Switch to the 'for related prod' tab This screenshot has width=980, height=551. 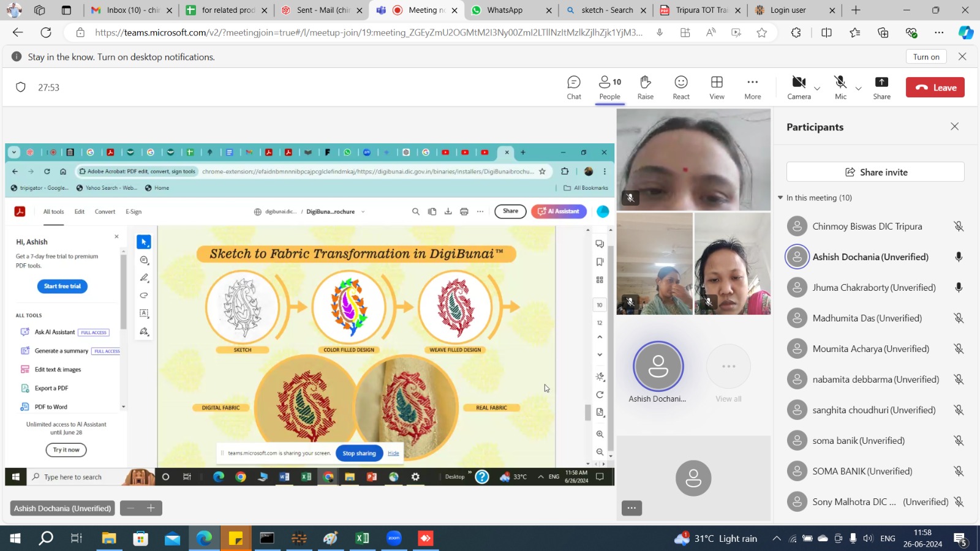click(227, 10)
